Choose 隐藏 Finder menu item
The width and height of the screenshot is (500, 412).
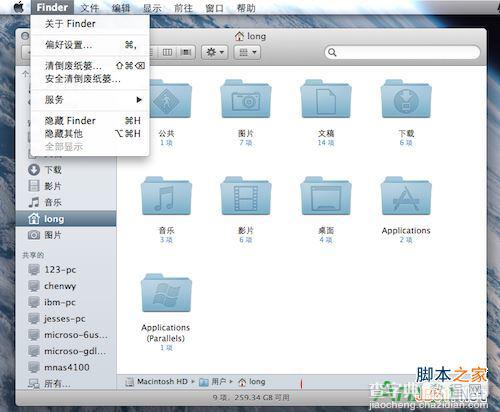tap(90, 121)
